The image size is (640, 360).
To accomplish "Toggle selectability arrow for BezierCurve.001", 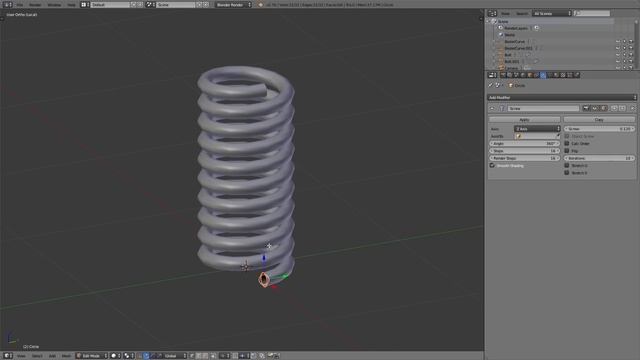I will coord(624,48).
